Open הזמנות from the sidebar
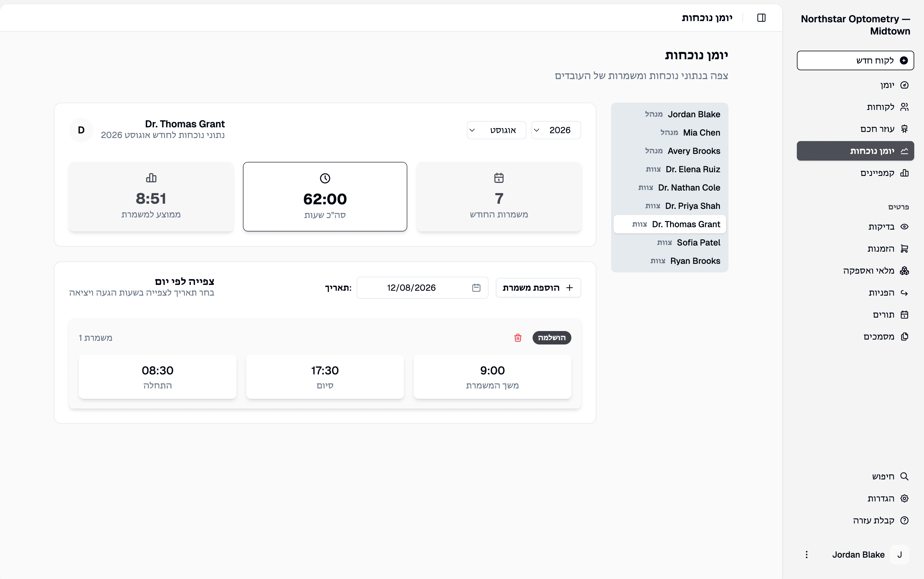 point(856,249)
